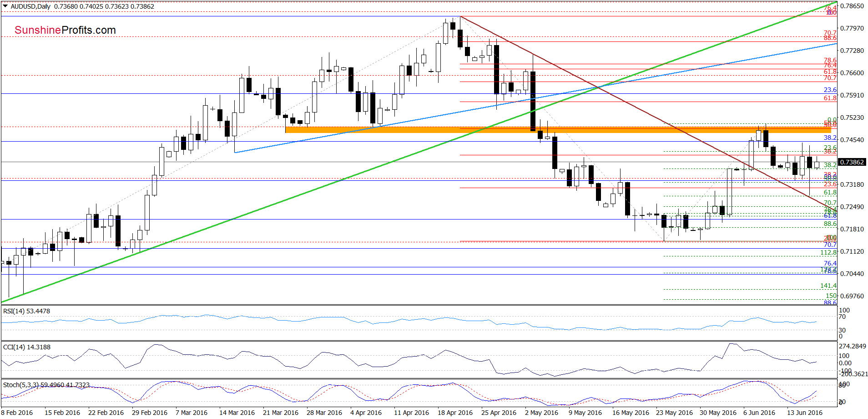Click the 15 Feb 2016 date label
The width and height of the screenshot is (868, 419).
(x=62, y=413)
